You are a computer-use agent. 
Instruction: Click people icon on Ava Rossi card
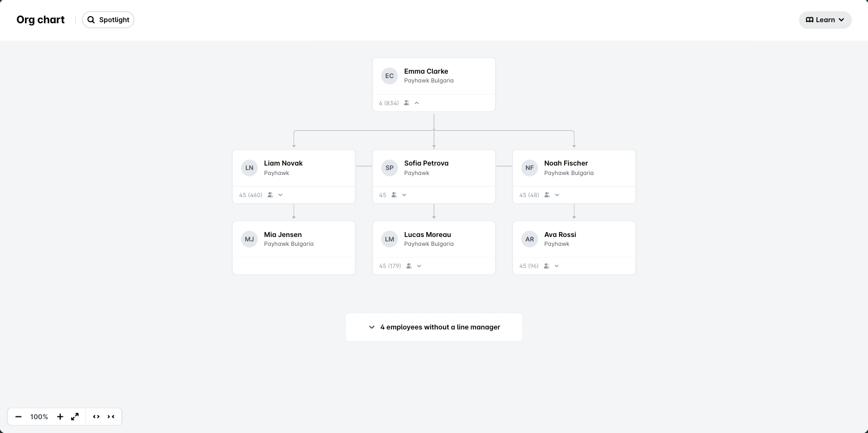546,266
